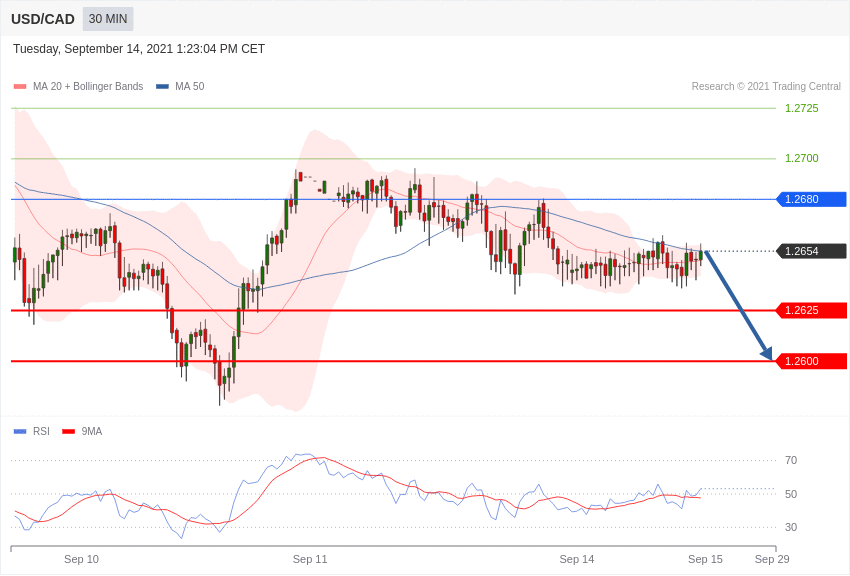This screenshot has height=576, width=850.
Task: Click the MA 20 + Bollinger Bands label
Action: [88, 86]
